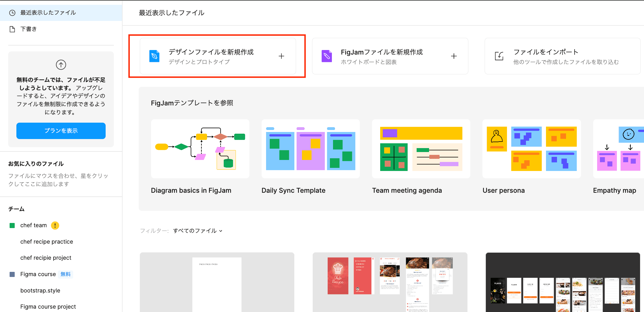Click the upload arrow circle icon
The height and width of the screenshot is (312, 644).
pyautogui.click(x=61, y=65)
